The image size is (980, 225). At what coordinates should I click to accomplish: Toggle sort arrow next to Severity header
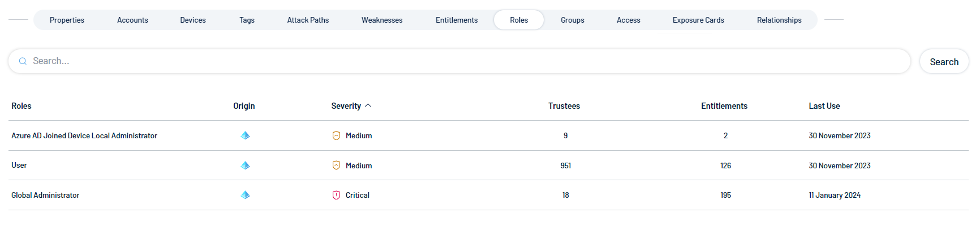tap(368, 105)
